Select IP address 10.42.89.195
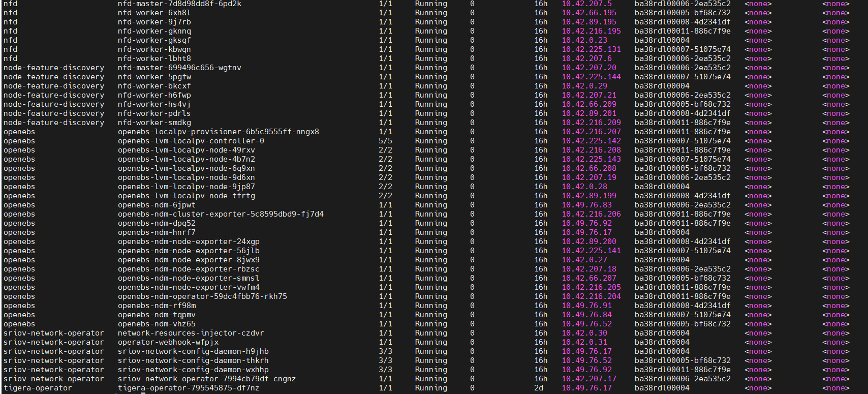 (589, 22)
